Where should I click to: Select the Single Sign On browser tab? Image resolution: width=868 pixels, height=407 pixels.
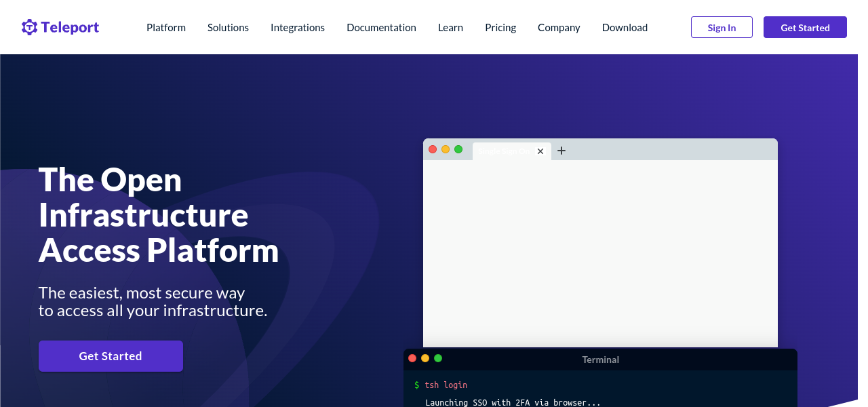pyautogui.click(x=505, y=151)
